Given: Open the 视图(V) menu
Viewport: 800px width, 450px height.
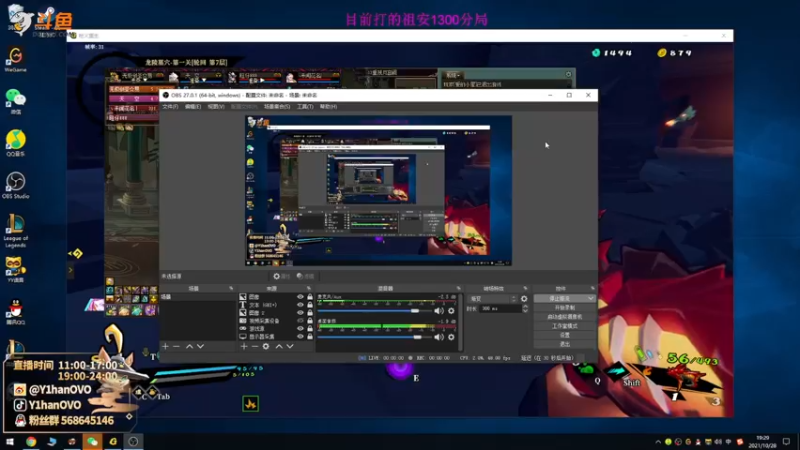Looking at the screenshot, I should [216, 107].
